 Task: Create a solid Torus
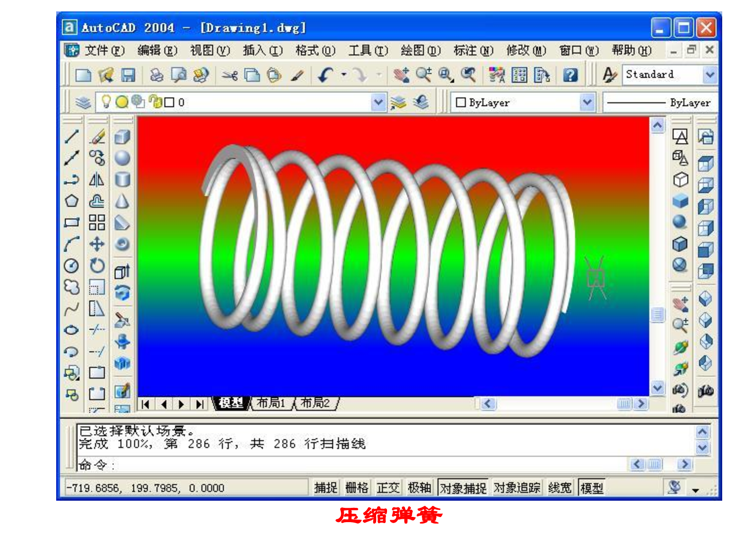(122, 244)
